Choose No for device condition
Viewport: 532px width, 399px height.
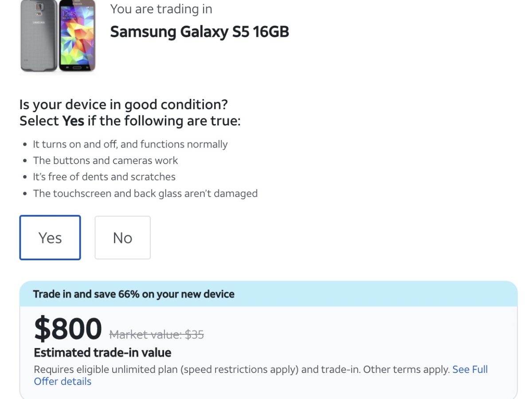pyautogui.click(x=122, y=238)
